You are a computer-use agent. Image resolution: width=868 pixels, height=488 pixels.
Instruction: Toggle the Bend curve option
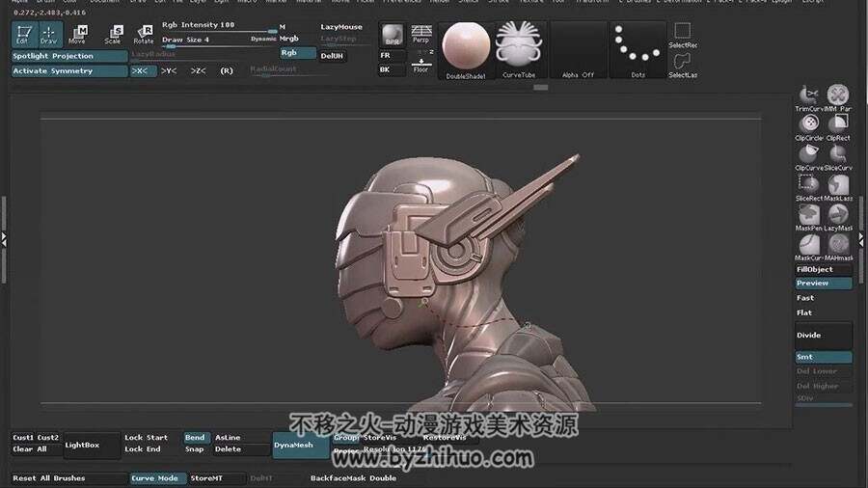click(196, 438)
